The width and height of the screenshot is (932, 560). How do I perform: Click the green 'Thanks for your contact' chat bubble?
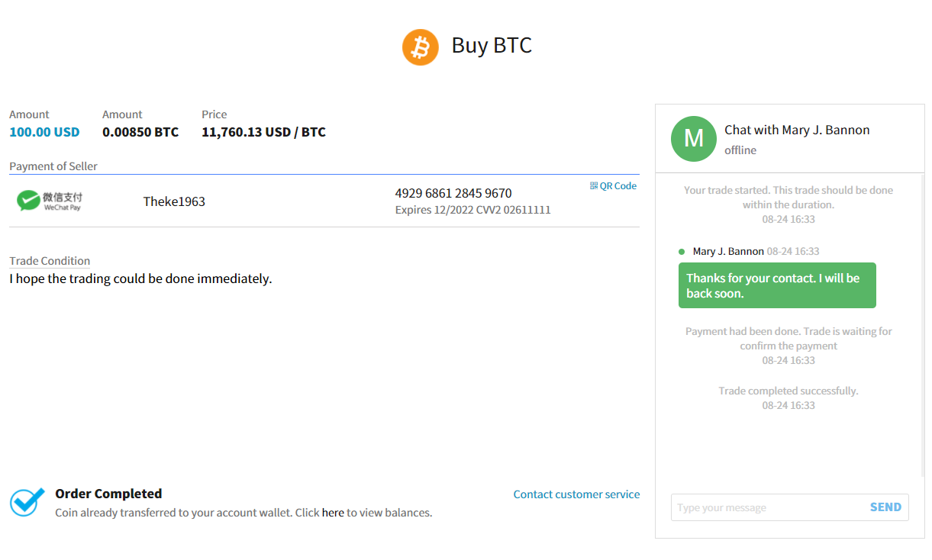pyautogui.click(x=777, y=285)
